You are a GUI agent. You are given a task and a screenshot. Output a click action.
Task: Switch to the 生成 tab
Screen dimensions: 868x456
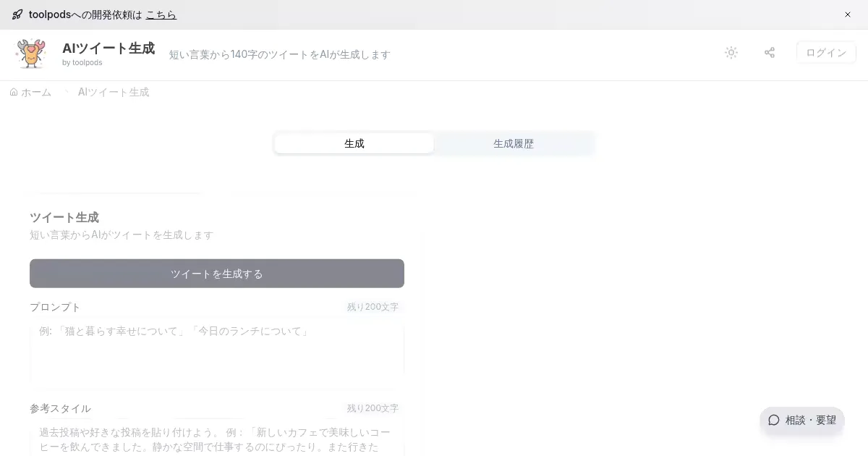tap(354, 143)
